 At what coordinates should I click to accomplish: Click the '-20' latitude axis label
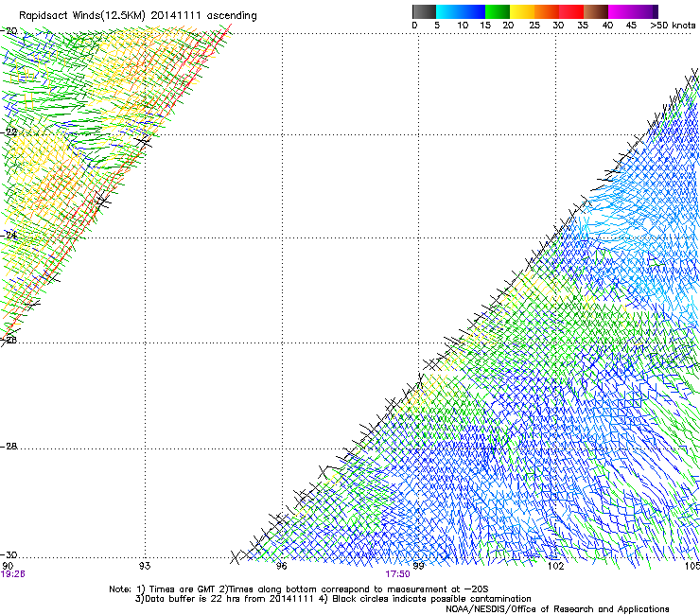tap(9, 31)
